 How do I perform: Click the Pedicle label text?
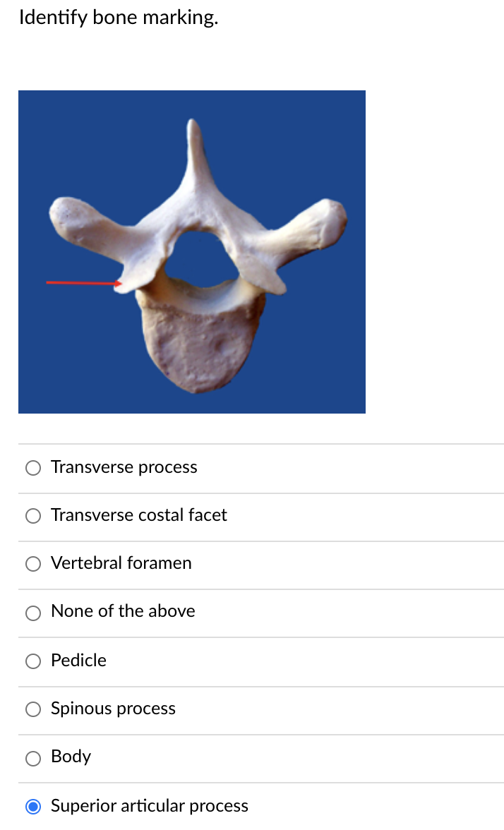(x=78, y=661)
